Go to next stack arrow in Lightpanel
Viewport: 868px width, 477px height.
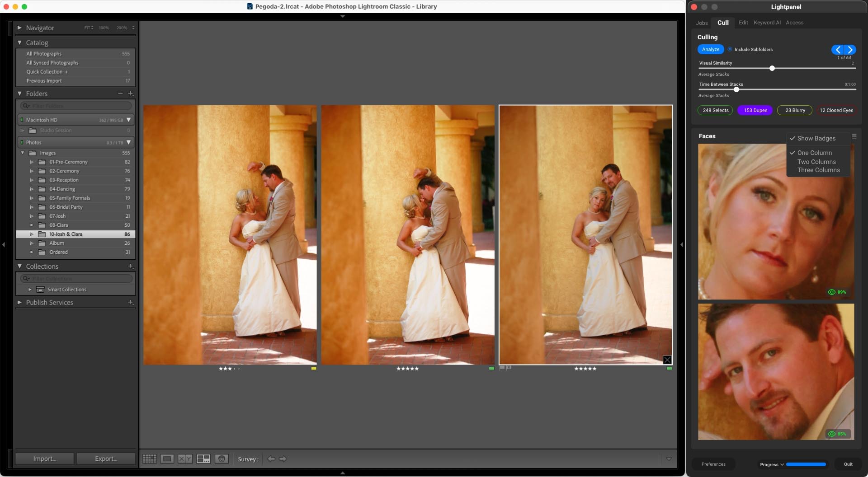click(x=850, y=50)
